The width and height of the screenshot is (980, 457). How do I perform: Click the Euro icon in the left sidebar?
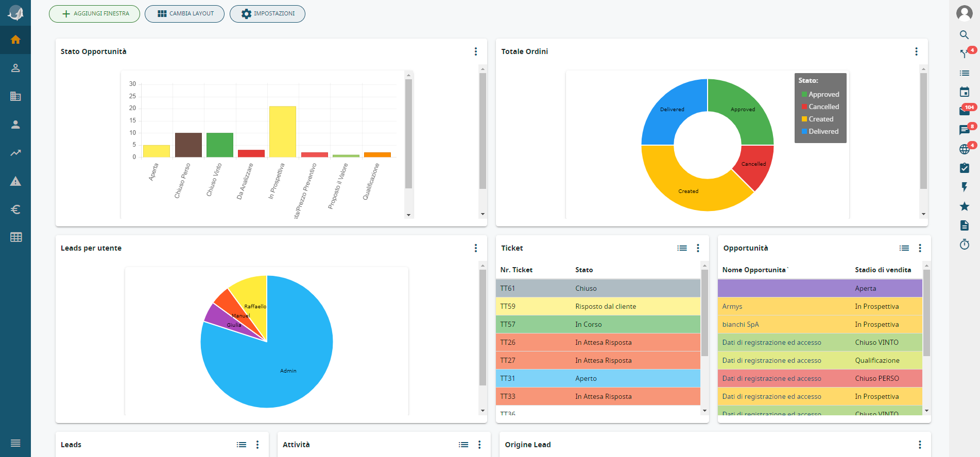click(15, 209)
